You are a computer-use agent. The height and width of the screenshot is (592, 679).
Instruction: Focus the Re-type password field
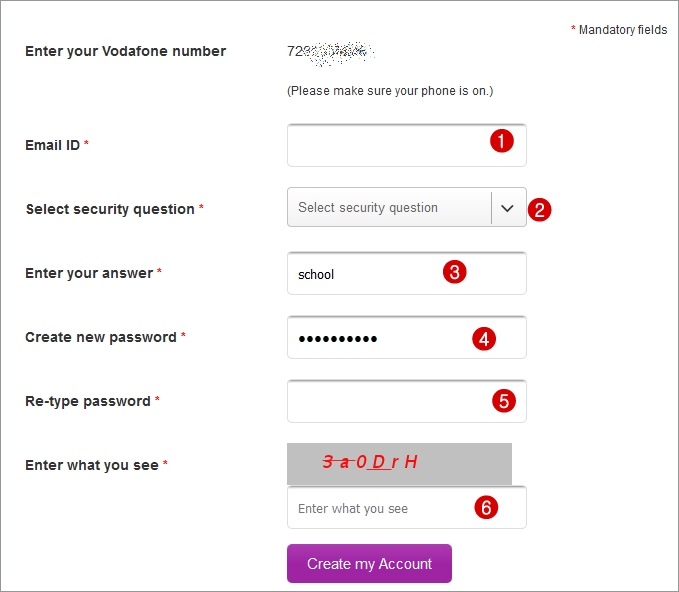(407, 401)
